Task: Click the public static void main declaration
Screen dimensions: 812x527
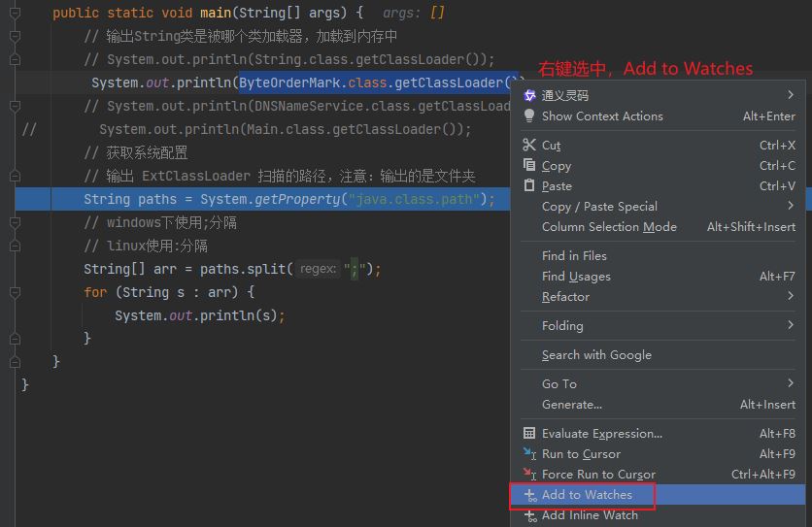Action: (208, 13)
